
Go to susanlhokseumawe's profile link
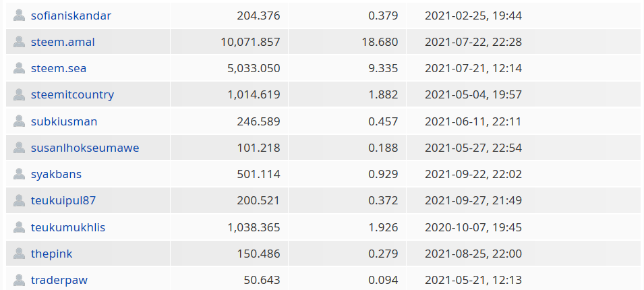click(x=85, y=148)
